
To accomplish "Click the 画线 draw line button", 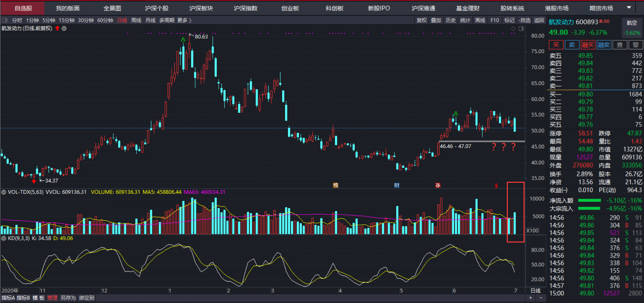I will click(480, 20).
